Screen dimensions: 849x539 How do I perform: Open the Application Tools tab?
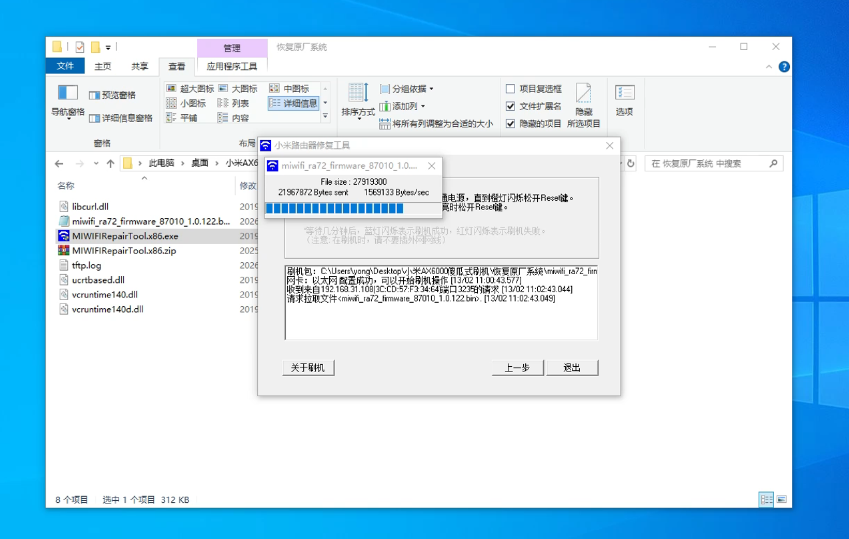[232, 66]
